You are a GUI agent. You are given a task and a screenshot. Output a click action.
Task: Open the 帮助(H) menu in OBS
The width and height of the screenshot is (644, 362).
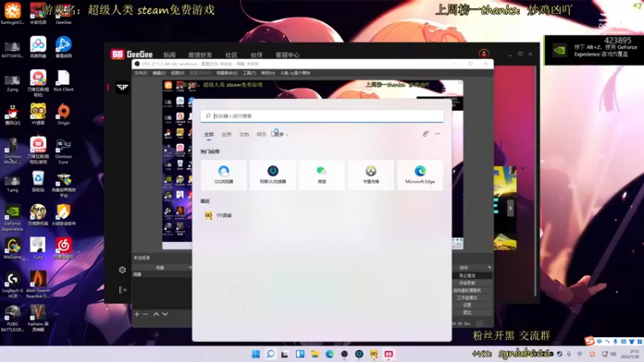coord(268,73)
